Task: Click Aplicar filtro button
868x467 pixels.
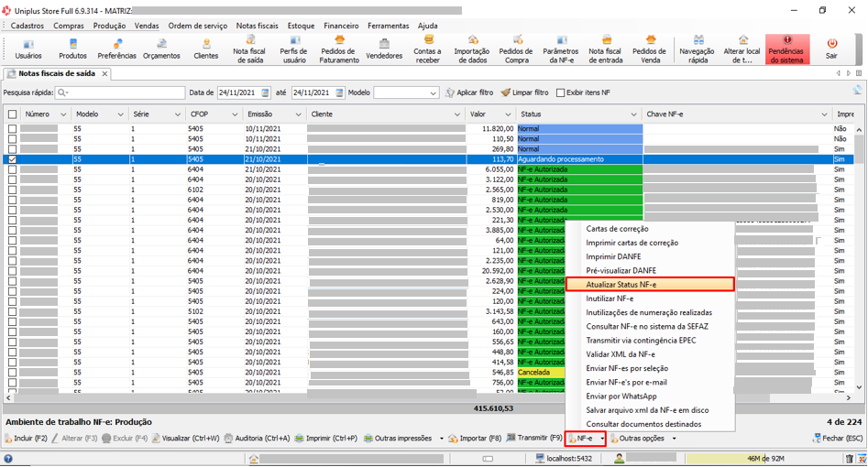Action: tap(469, 93)
